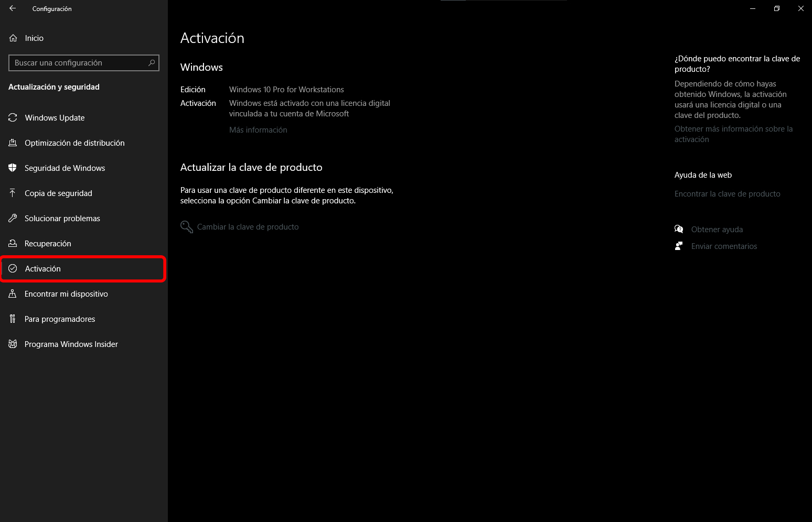Select the Encontrar mi dispositivo locator icon
Viewport: 812px width, 522px height.
pos(13,293)
